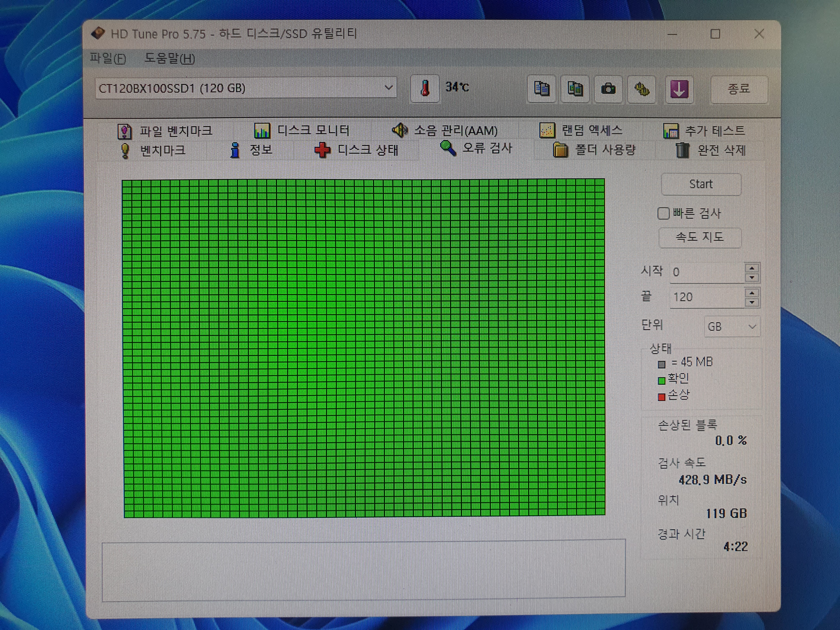Decrease the 시작 value with down arrow
This screenshot has width=840, height=630.
click(752, 277)
